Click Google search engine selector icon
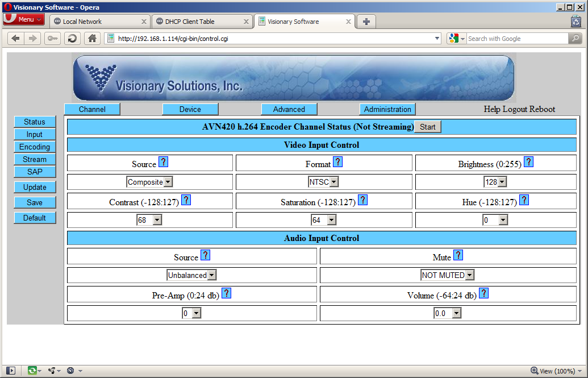The height and width of the screenshot is (378, 588). [456, 38]
